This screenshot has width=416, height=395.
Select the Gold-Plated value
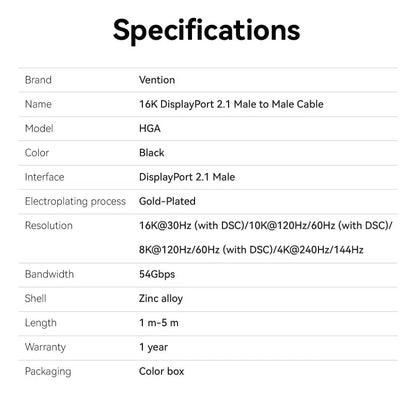[167, 201]
